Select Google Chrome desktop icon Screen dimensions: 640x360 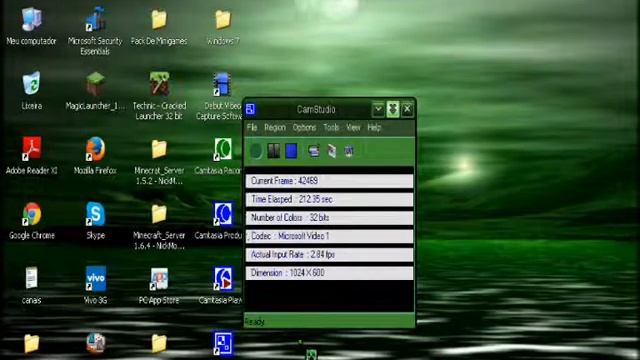click(x=31, y=220)
